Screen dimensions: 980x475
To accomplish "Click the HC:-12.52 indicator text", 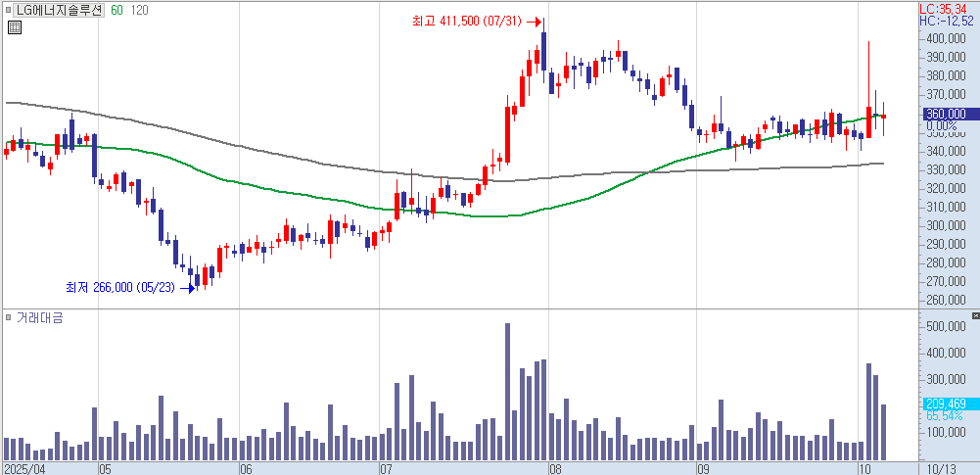I will [948, 21].
